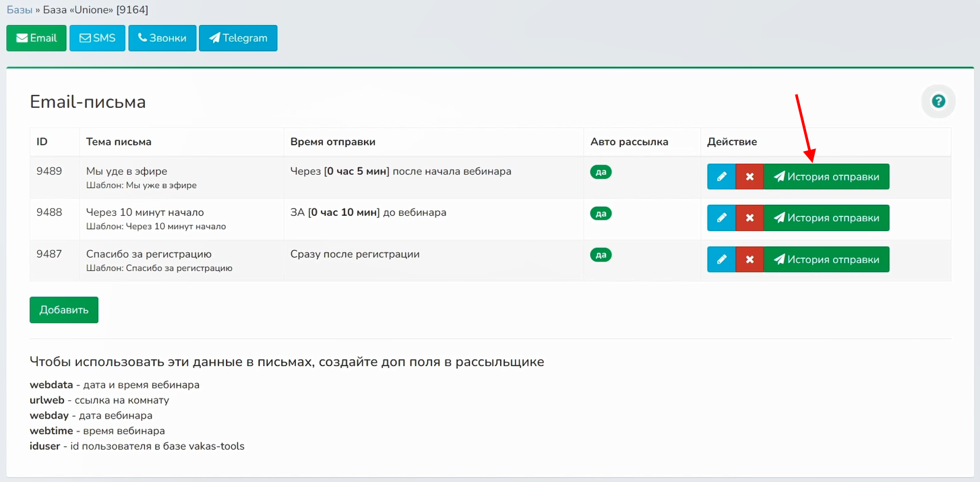Select the Telegram tab

[238, 38]
